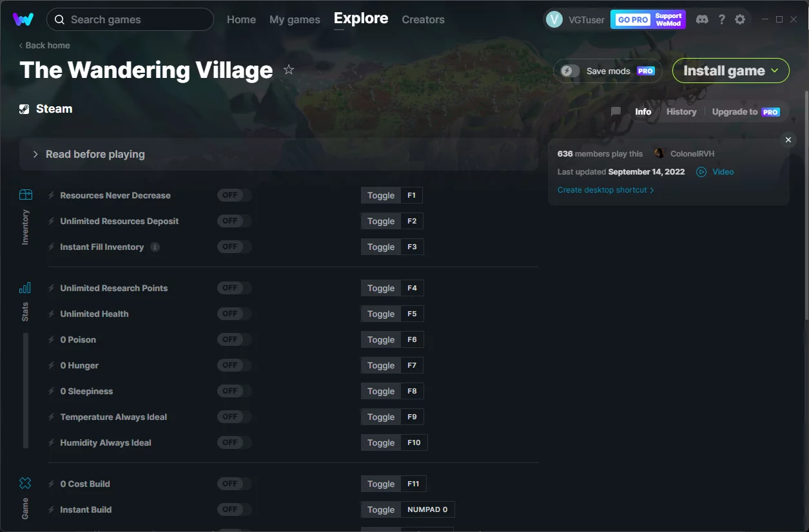The width and height of the screenshot is (809, 532).
Task: Toggle 0 Cost Build switch
Action: pos(234,484)
